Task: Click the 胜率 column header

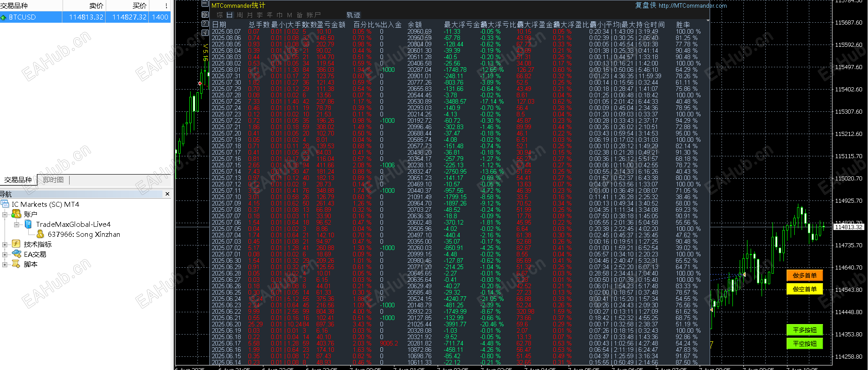Action: coord(683,25)
